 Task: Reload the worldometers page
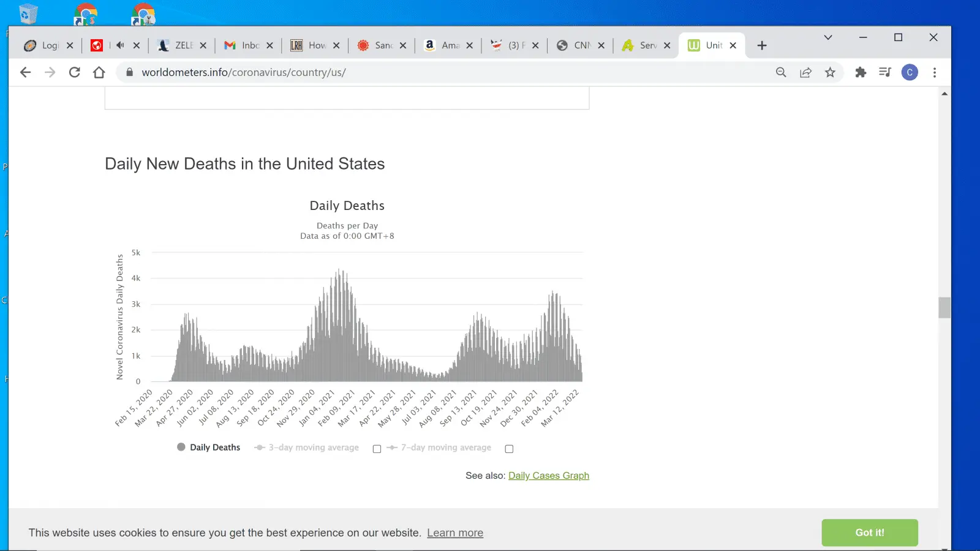click(75, 72)
